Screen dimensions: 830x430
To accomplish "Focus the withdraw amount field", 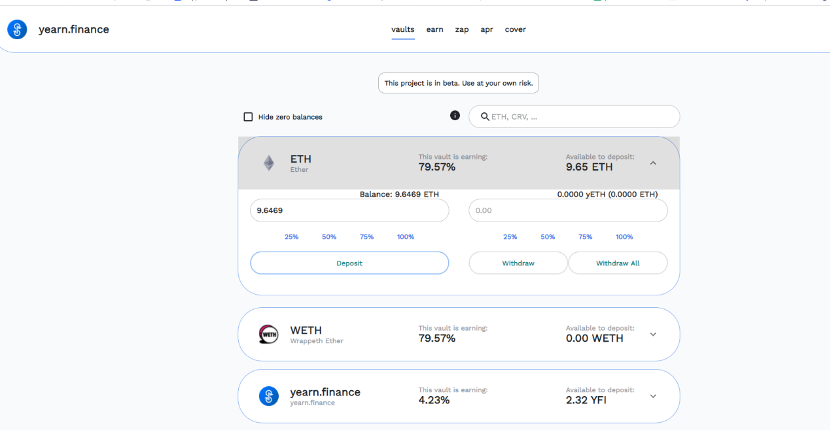I will click(x=568, y=210).
